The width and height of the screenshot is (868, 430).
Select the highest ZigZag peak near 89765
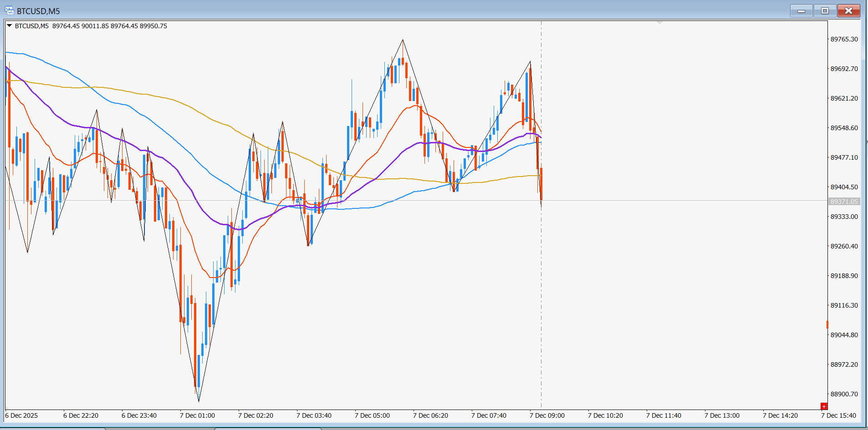[x=403, y=40]
